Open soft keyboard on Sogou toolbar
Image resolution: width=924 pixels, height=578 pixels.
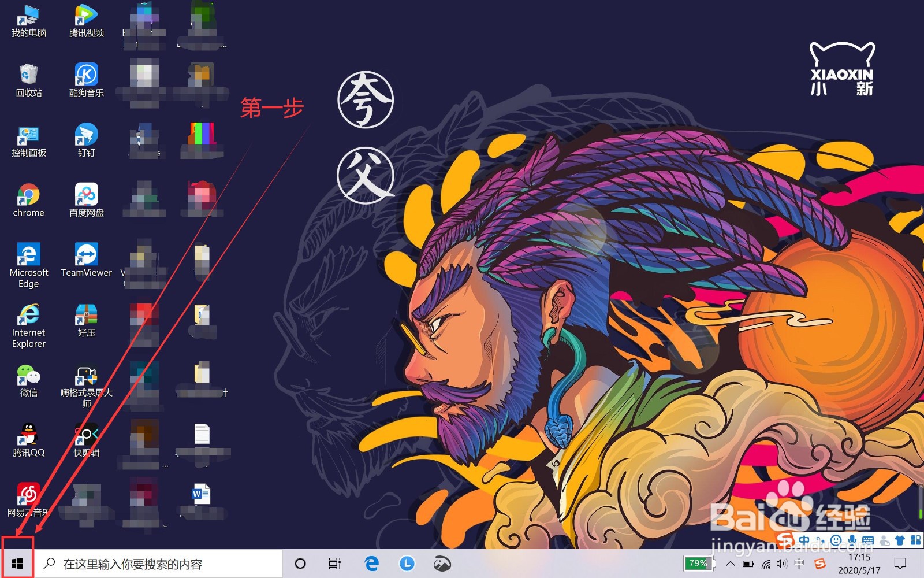point(868,540)
